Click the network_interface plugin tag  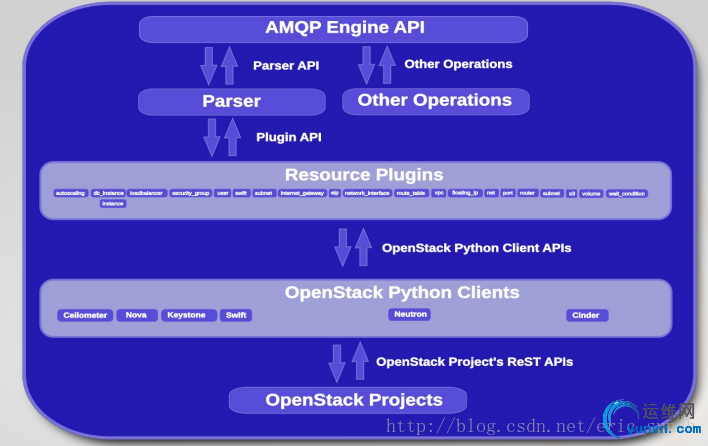[367, 193]
